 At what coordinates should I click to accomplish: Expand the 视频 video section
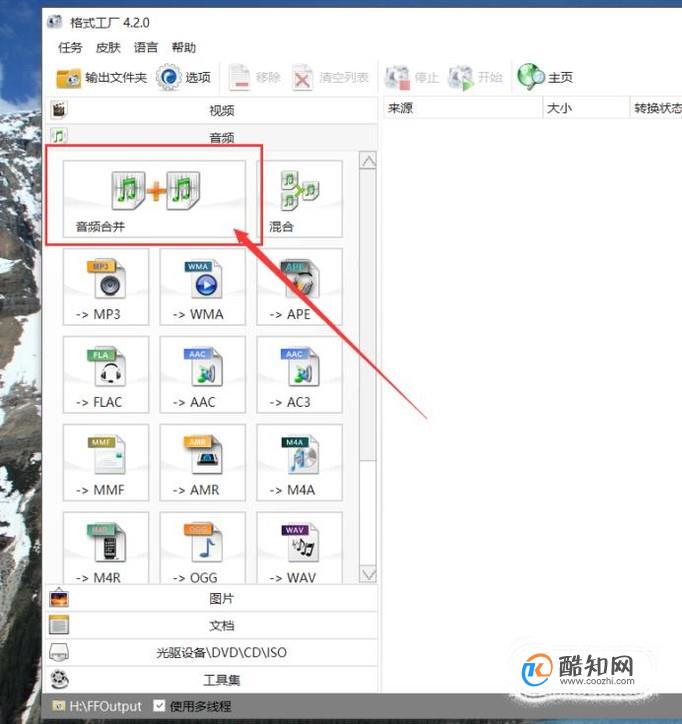[211, 110]
